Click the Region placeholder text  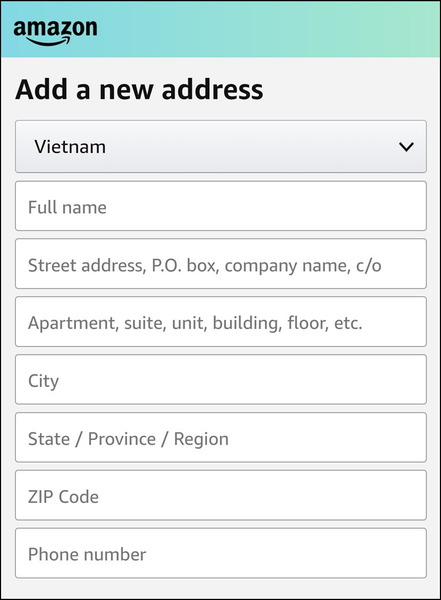click(201, 439)
